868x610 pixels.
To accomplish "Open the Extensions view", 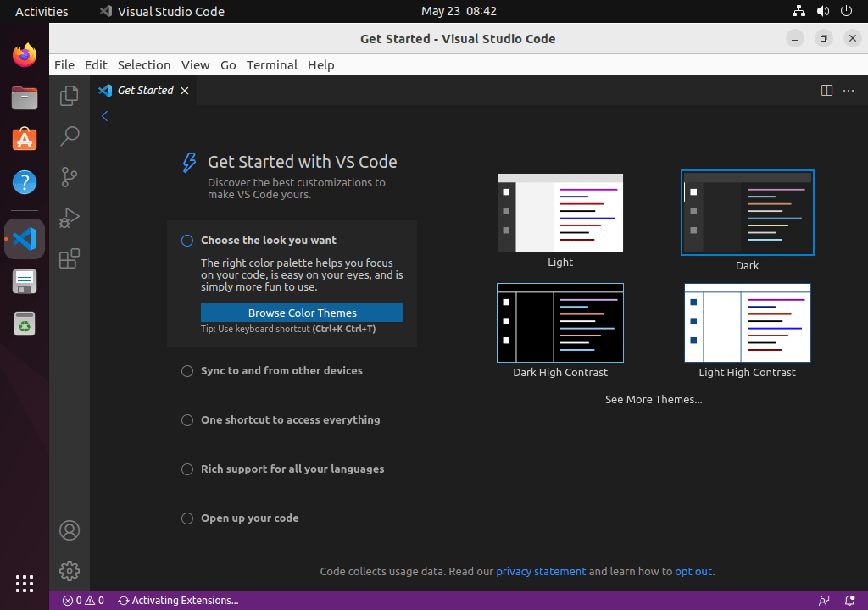I will pyautogui.click(x=69, y=259).
